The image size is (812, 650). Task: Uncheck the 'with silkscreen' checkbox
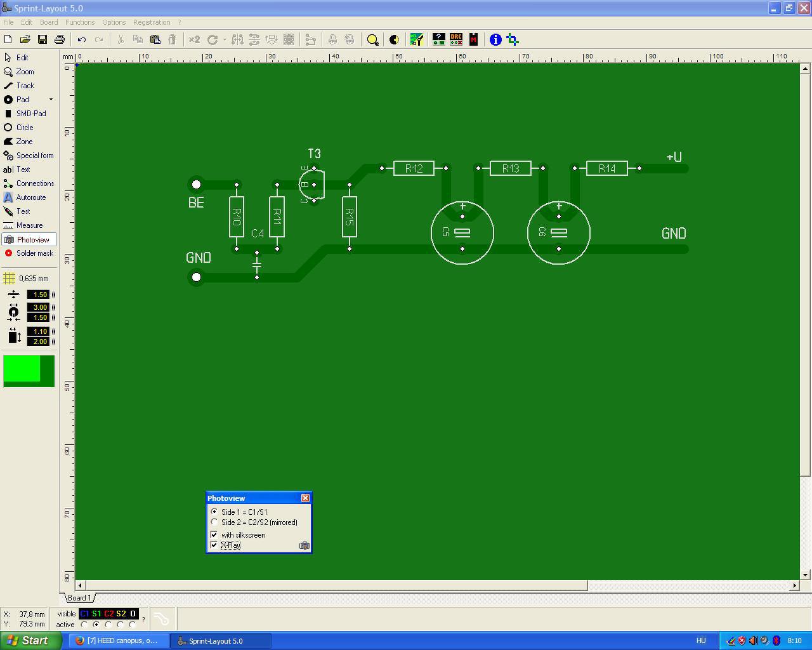tap(214, 534)
